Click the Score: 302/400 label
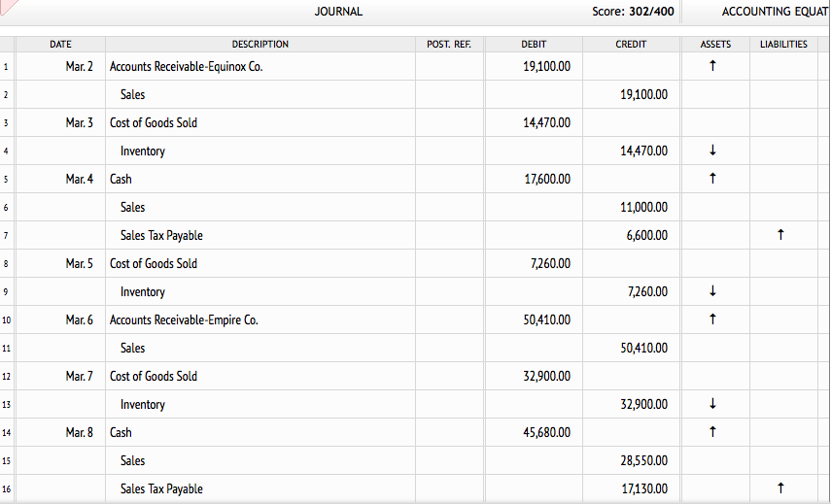Image resolution: width=831 pixels, height=504 pixels. pos(633,12)
